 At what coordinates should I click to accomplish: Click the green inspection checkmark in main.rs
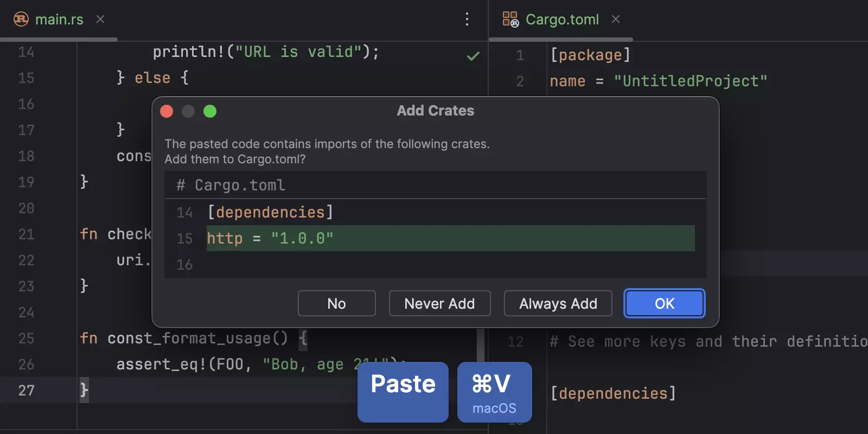tap(473, 56)
